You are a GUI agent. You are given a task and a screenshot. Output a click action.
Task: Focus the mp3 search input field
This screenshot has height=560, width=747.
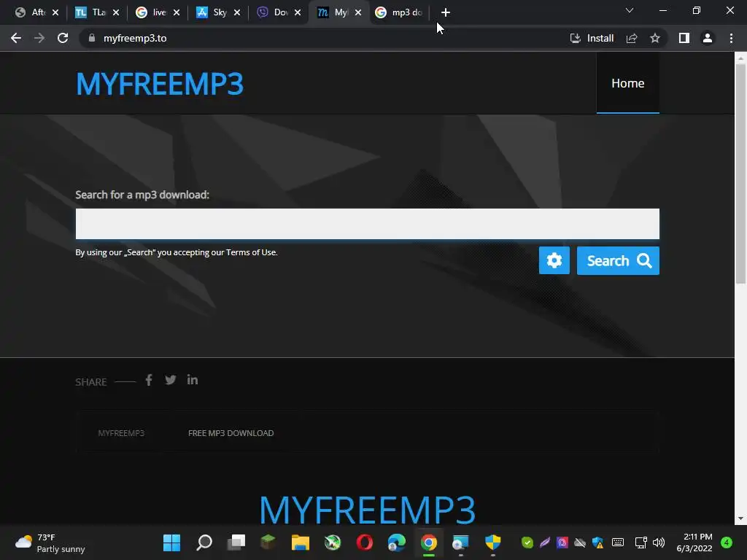(368, 223)
